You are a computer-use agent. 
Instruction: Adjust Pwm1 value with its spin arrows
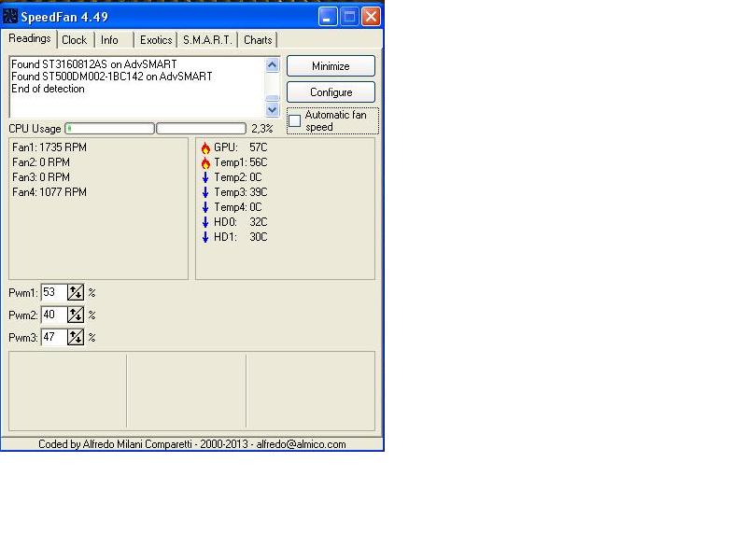click(76, 292)
